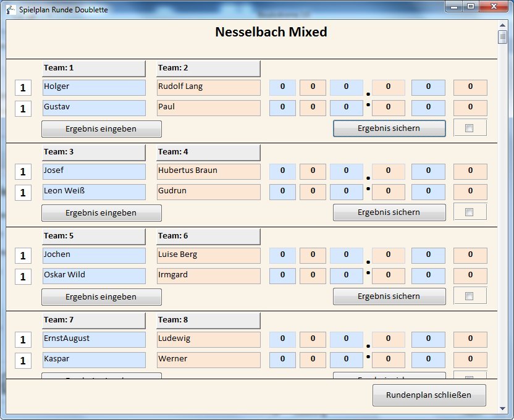Tick the checkbox for Team 1 vs 2
This screenshot has width=514, height=420.
469,128
